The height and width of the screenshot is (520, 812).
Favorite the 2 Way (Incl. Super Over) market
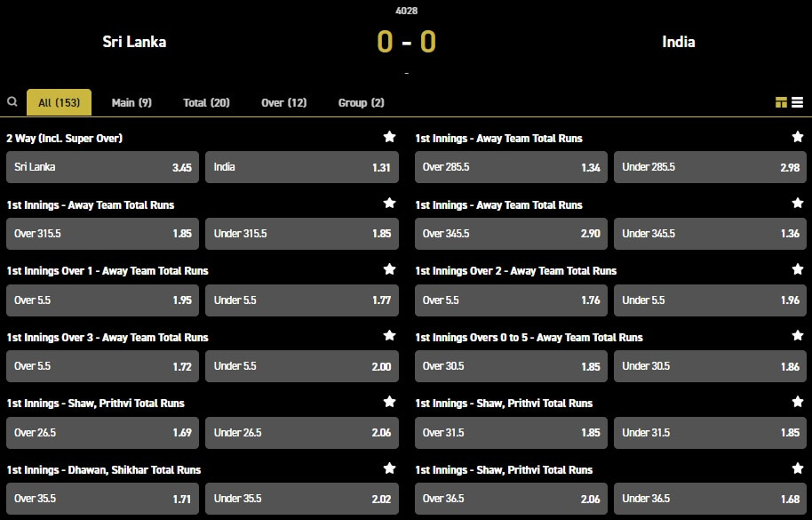(389, 137)
